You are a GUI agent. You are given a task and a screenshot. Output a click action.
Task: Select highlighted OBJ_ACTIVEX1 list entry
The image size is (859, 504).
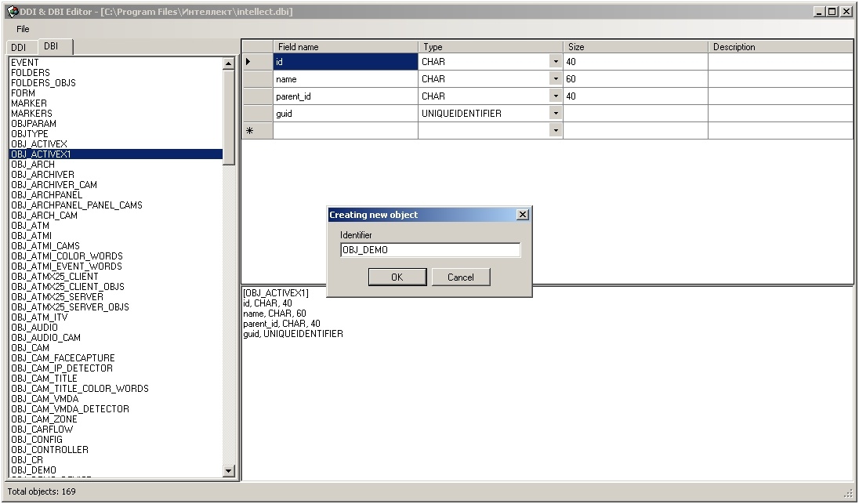(115, 154)
